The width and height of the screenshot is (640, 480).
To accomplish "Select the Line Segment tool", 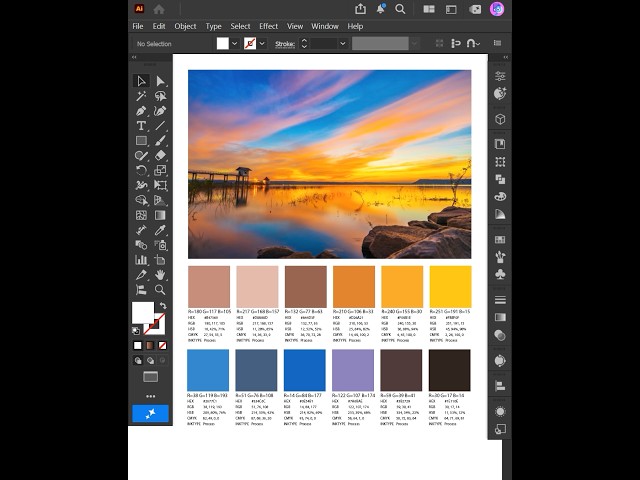I will [160, 126].
